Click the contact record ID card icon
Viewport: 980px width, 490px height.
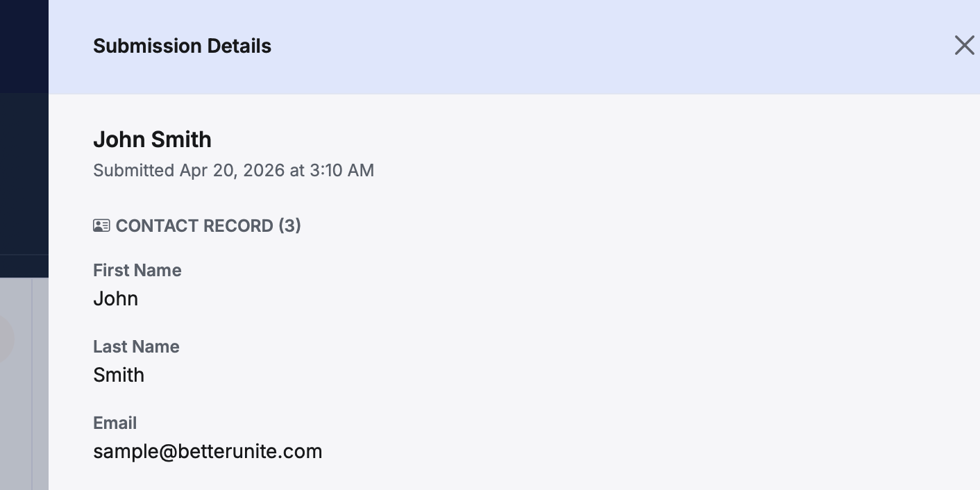pyautogui.click(x=101, y=226)
